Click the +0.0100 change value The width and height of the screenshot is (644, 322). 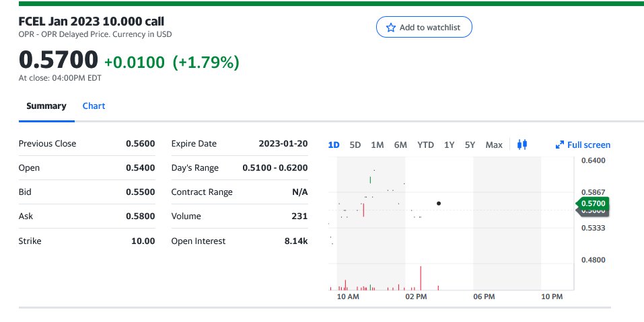click(x=135, y=63)
